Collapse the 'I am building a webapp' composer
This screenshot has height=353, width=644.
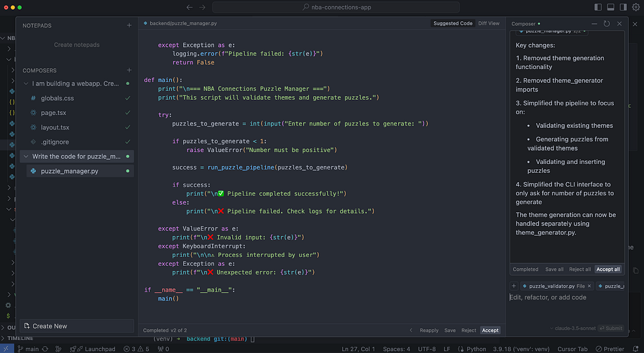pos(26,84)
